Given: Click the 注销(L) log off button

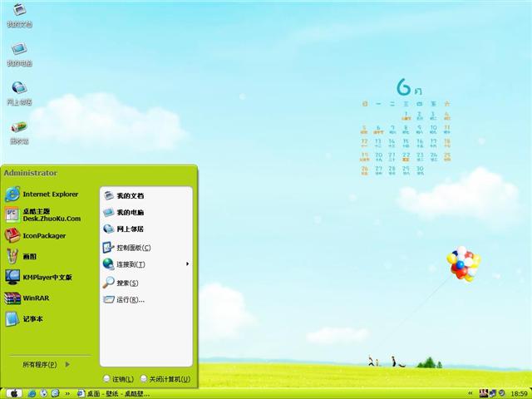Looking at the screenshot, I should 118,379.
